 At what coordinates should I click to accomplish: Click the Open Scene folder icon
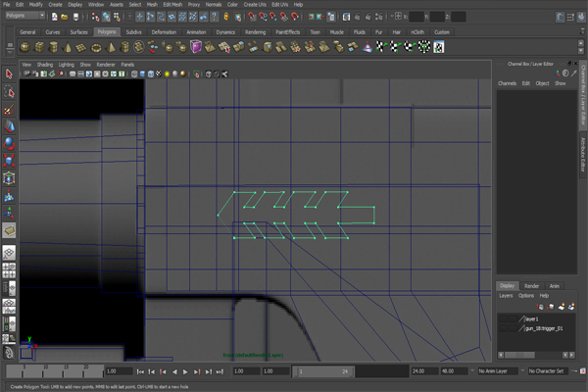(65, 17)
